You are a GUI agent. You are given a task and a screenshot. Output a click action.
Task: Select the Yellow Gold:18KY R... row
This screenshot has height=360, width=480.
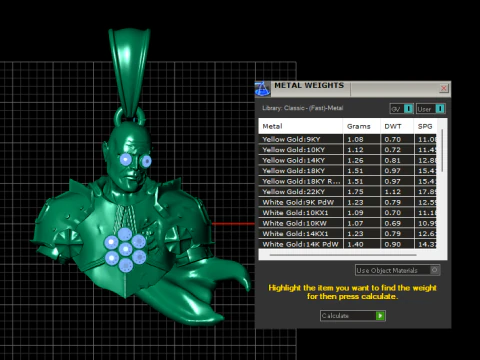click(x=347, y=181)
